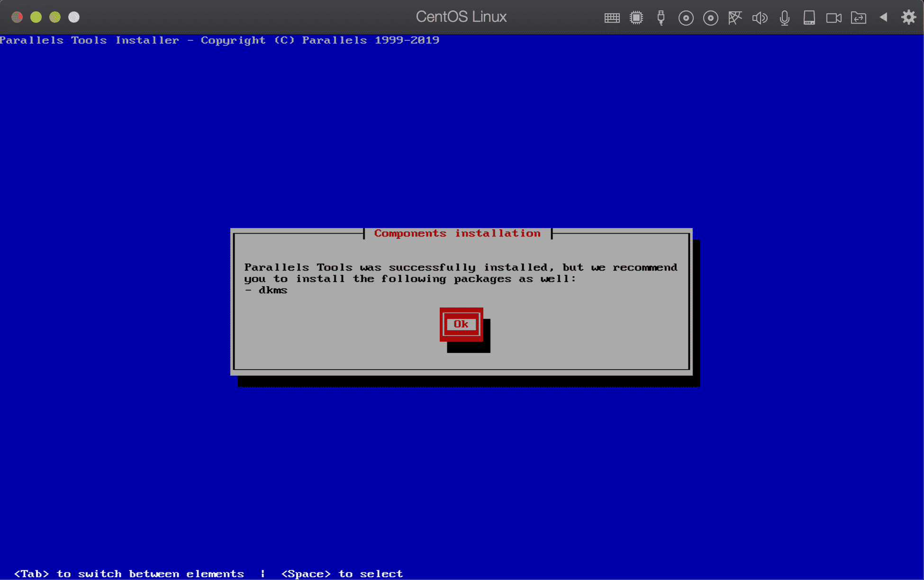924x580 pixels.
Task: Click the microphone icon in menu bar
Action: pyautogui.click(x=784, y=17)
